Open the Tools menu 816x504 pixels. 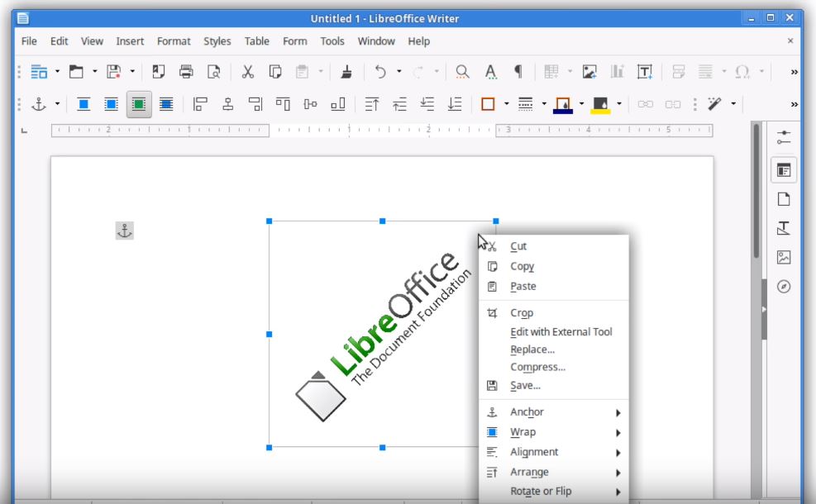point(332,41)
